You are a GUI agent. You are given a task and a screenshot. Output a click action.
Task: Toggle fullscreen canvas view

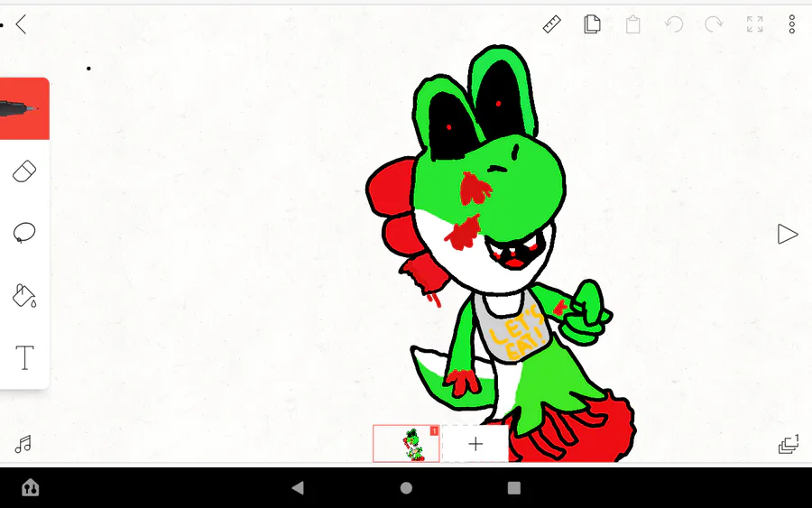click(x=754, y=24)
